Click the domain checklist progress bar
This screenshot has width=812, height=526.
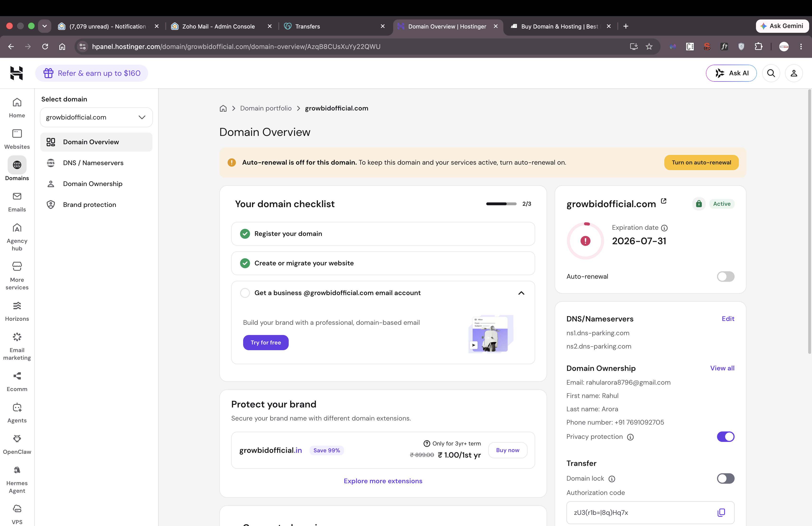click(501, 204)
